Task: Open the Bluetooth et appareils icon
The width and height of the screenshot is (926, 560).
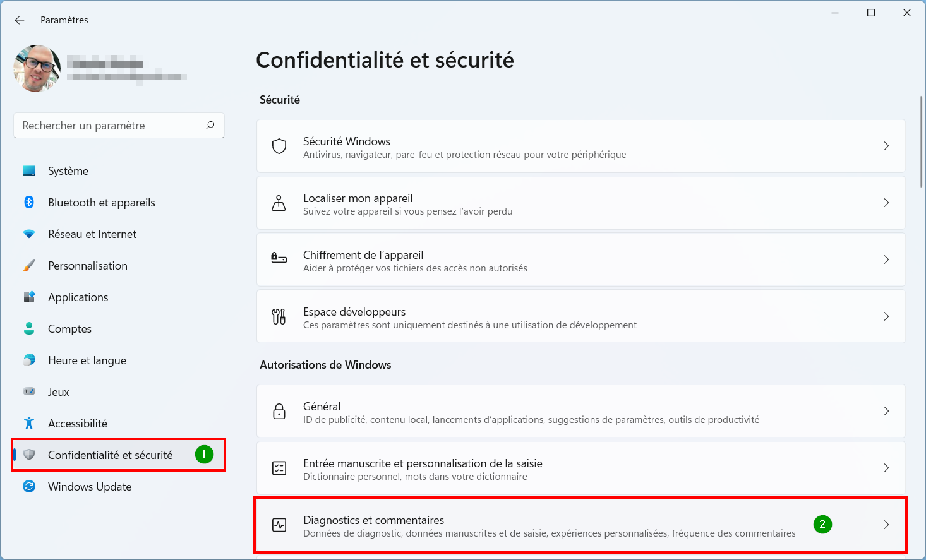Action: pos(29,202)
